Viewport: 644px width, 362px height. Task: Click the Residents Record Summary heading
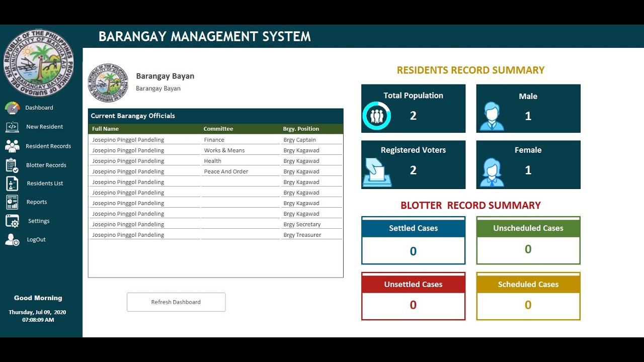[470, 70]
